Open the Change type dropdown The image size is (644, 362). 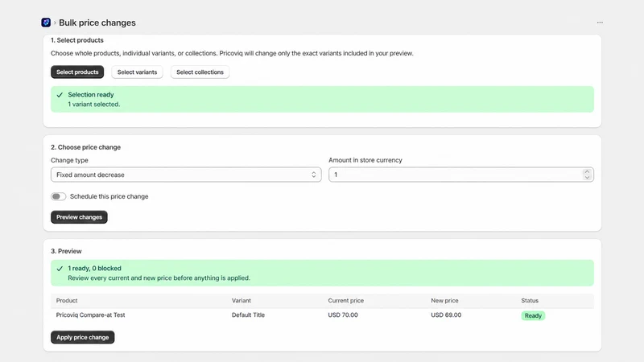[186, 175]
